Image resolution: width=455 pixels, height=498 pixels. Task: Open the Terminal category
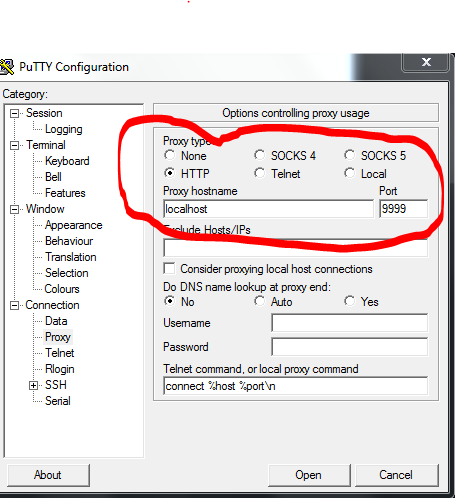(x=46, y=145)
